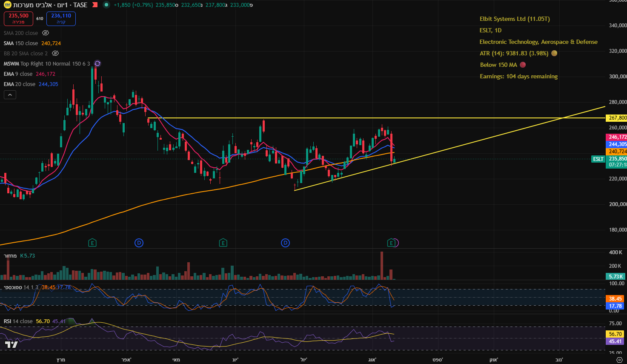Click the 200,000 price axis label
Screen dimensions: 627x364
618,204
